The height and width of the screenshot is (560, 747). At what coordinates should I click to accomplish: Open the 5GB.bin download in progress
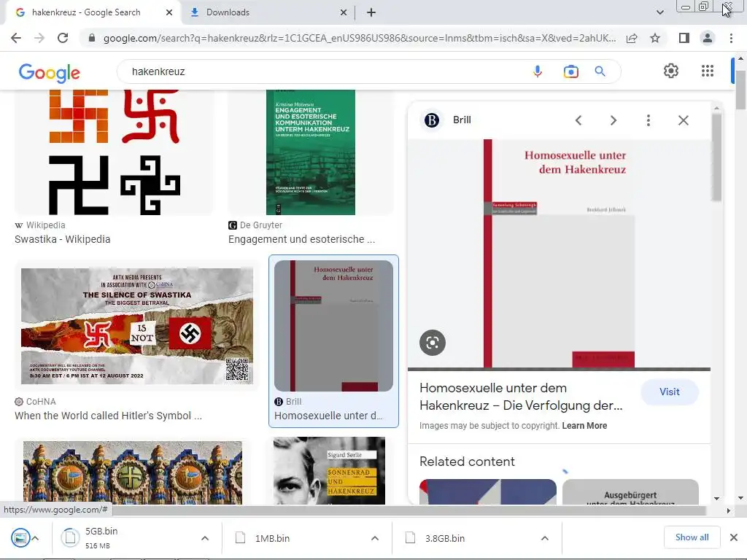[x=101, y=538]
